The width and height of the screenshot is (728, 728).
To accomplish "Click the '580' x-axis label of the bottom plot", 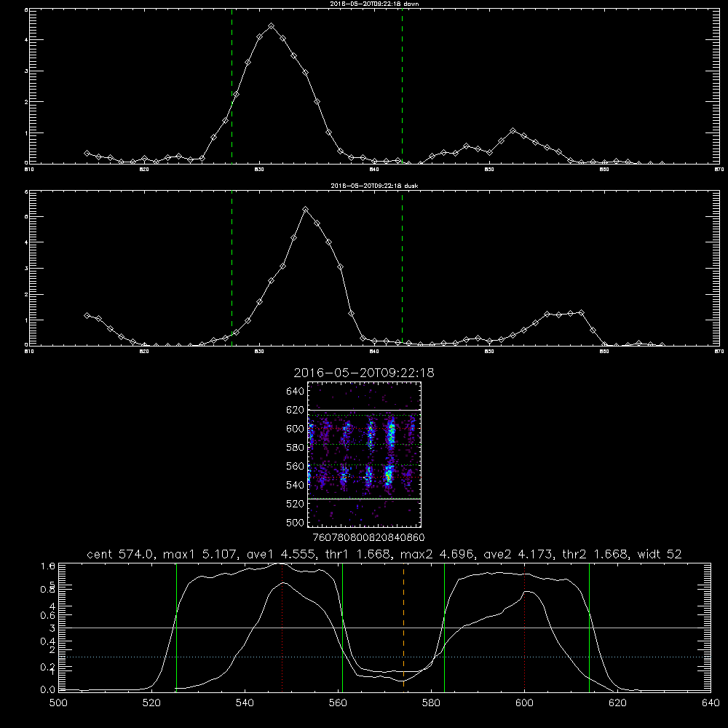I will 431,703.
